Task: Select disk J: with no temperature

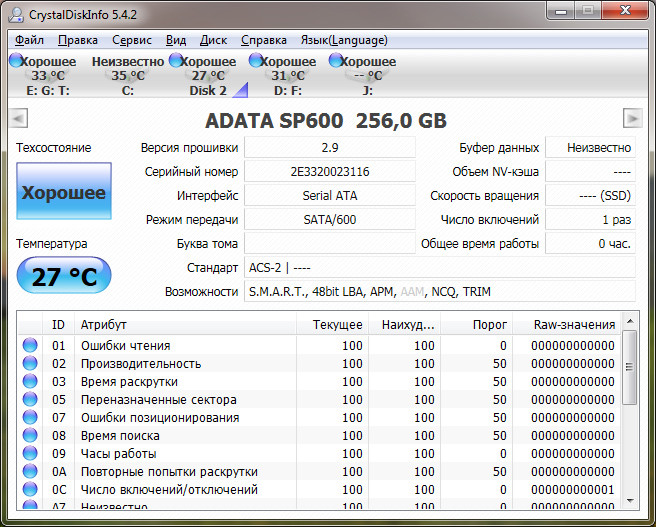Action: click(367, 75)
